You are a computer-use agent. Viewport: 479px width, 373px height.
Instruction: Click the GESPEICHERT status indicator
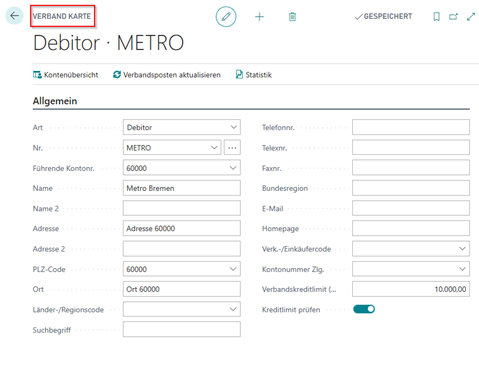(383, 16)
